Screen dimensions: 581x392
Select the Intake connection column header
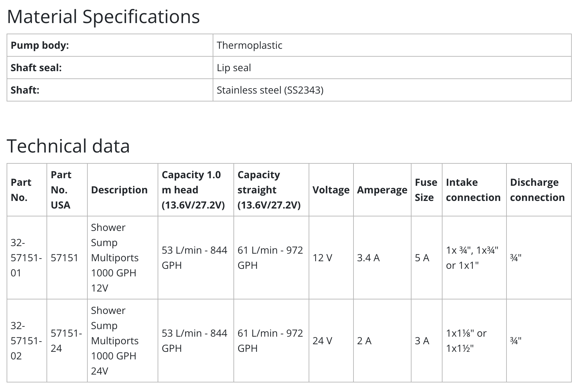(x=473, y=190)
